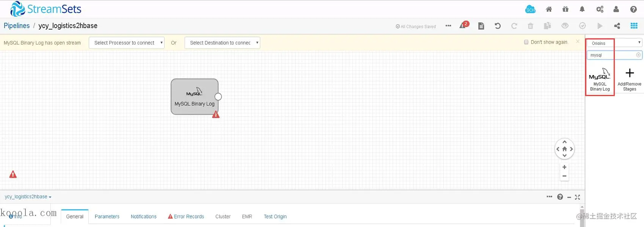Go to the Home page icon
The image size is (644, 227).
[549, 9]
